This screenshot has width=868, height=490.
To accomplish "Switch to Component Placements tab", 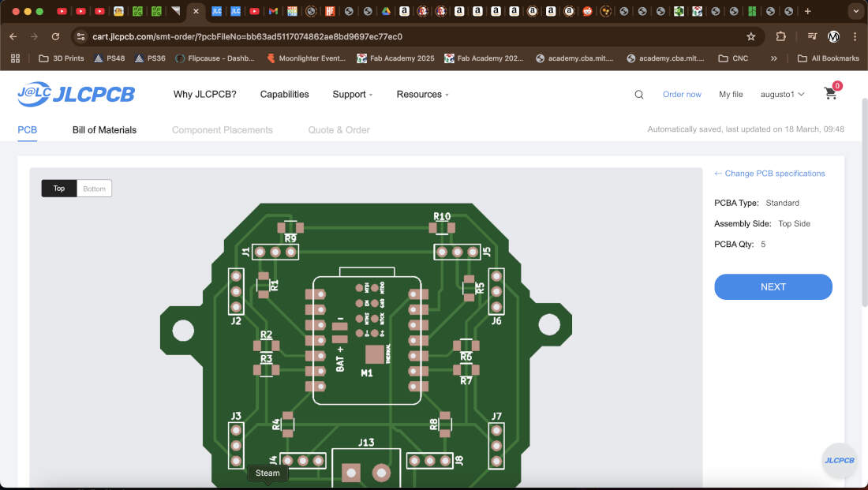I will click(222, 129).
